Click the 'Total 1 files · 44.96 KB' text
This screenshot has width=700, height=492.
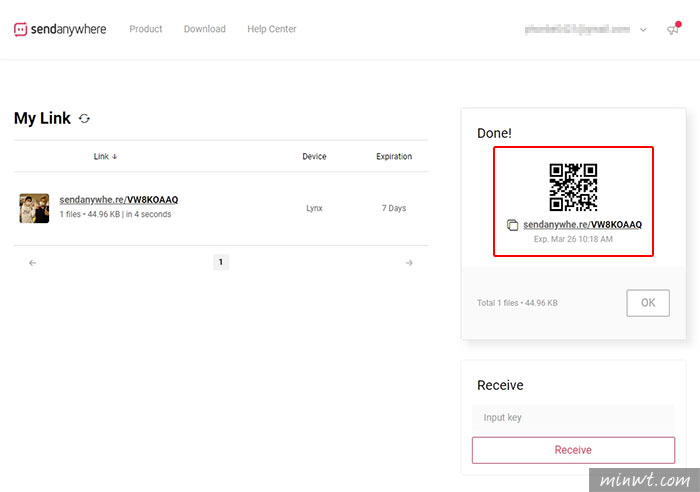click(x=517, y=303)
